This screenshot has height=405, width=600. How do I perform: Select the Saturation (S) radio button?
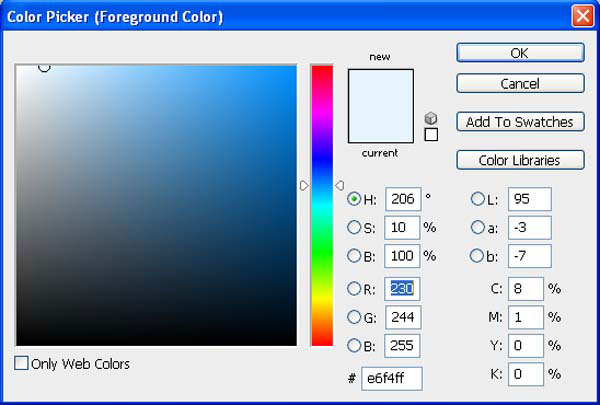click(x=354, y=227)
